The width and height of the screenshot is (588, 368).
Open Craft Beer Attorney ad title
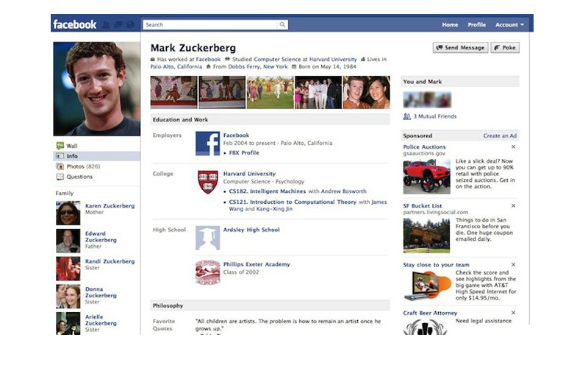click(x=430, y=313)
